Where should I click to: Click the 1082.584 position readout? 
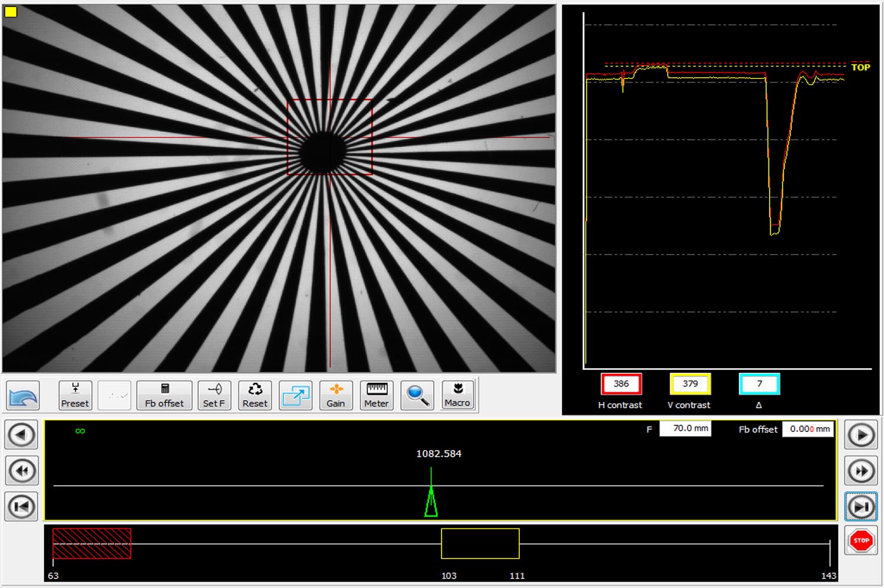439,454
